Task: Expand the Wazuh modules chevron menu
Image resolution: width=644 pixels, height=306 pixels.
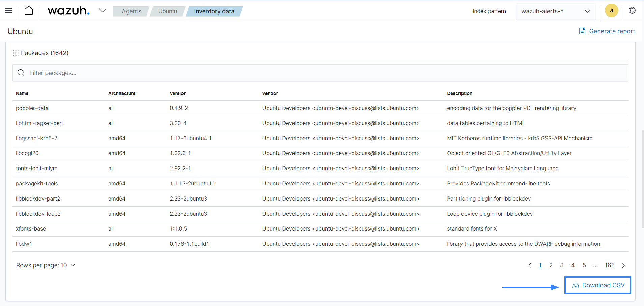Action: pyautogui.click(x=103, y=11)
